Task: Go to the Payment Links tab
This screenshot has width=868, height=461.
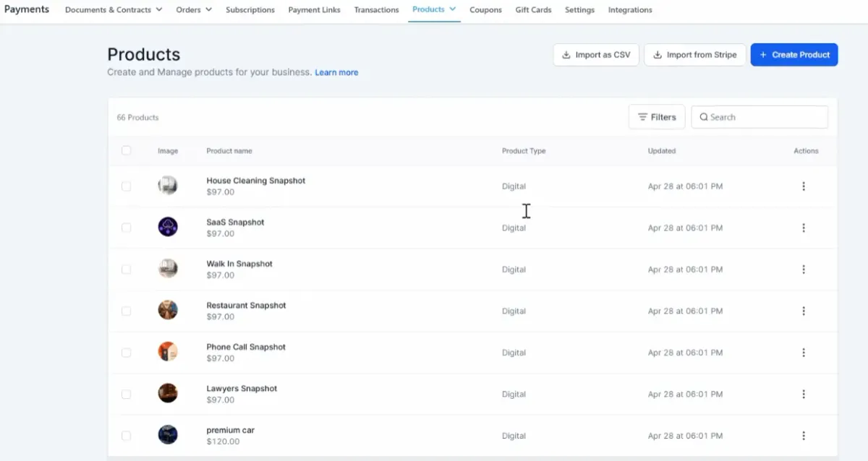Action: [314, 10]
